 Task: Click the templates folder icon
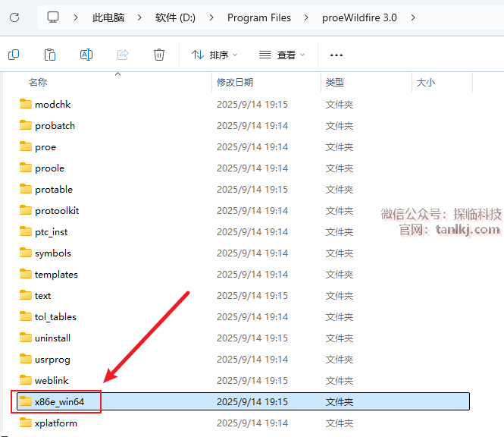click(26, 274)
